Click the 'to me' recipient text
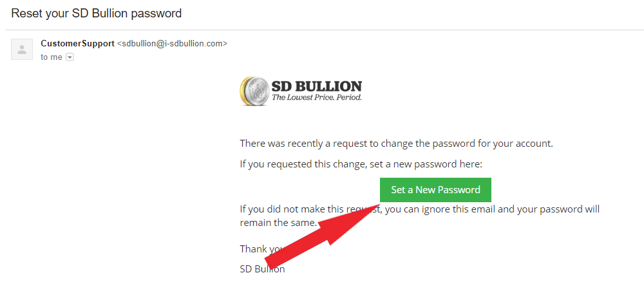 [52, 57]
